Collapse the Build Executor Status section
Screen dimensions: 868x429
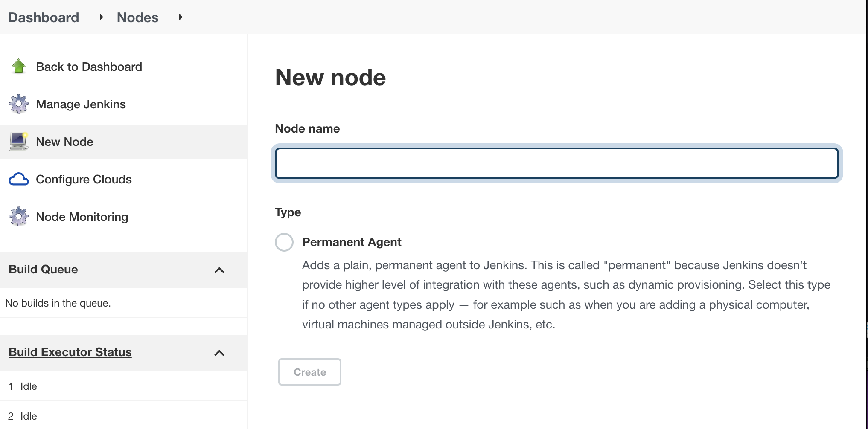click(219, 353)
